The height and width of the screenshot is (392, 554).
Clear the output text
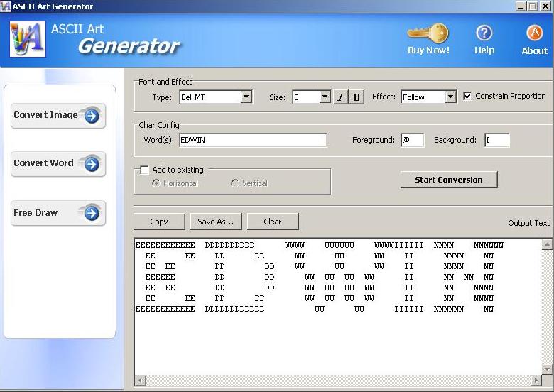pos(273,222)
